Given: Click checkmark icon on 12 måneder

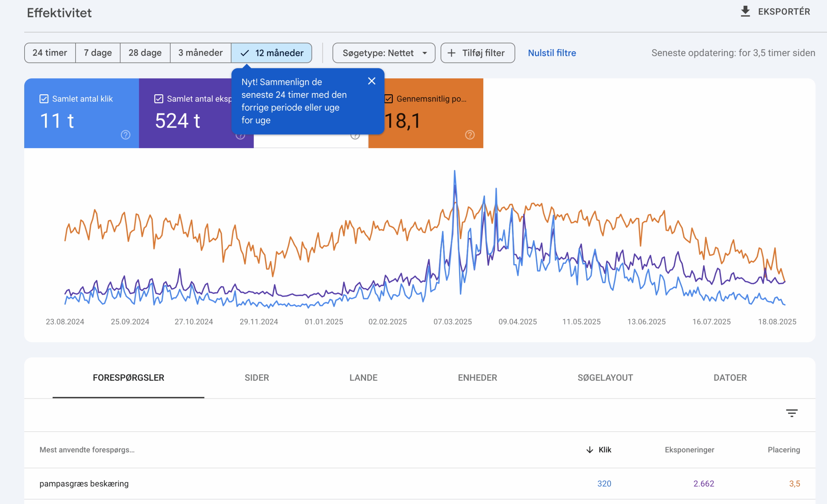Looking at the screenshot, I should point(245,53).
